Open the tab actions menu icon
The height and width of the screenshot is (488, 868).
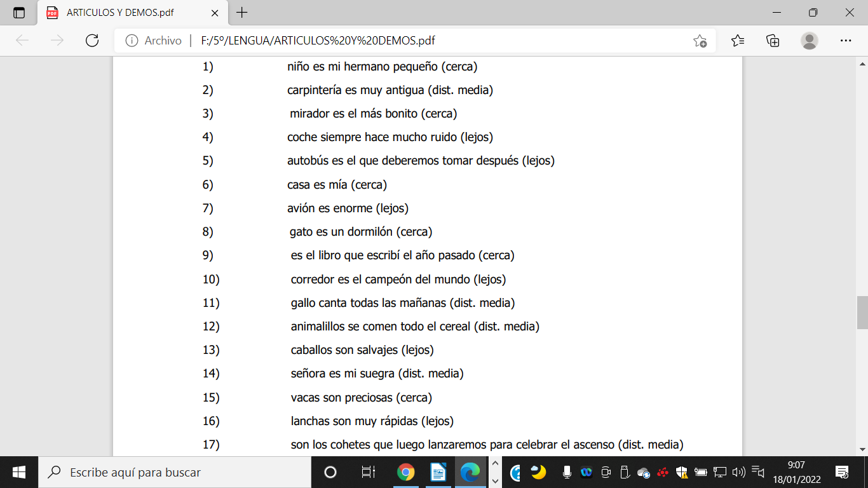19,13
